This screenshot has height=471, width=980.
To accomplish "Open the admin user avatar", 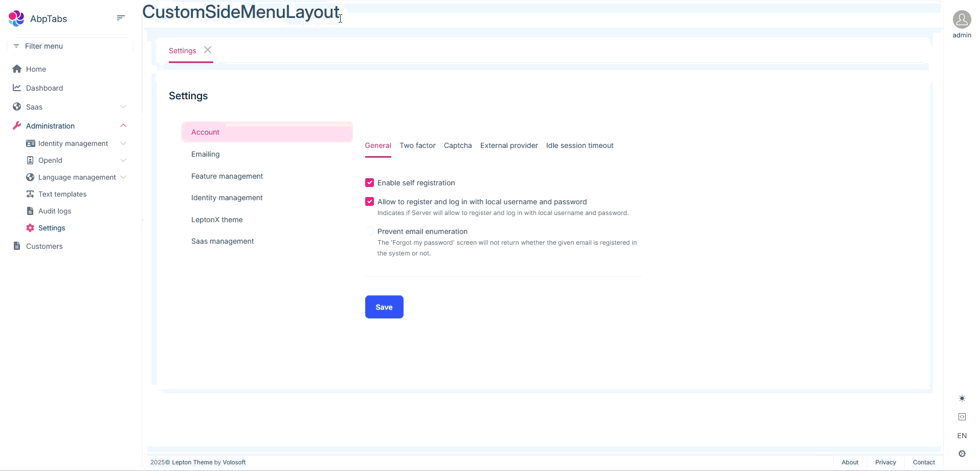I will pyautogui.click(x=962, y=19).
